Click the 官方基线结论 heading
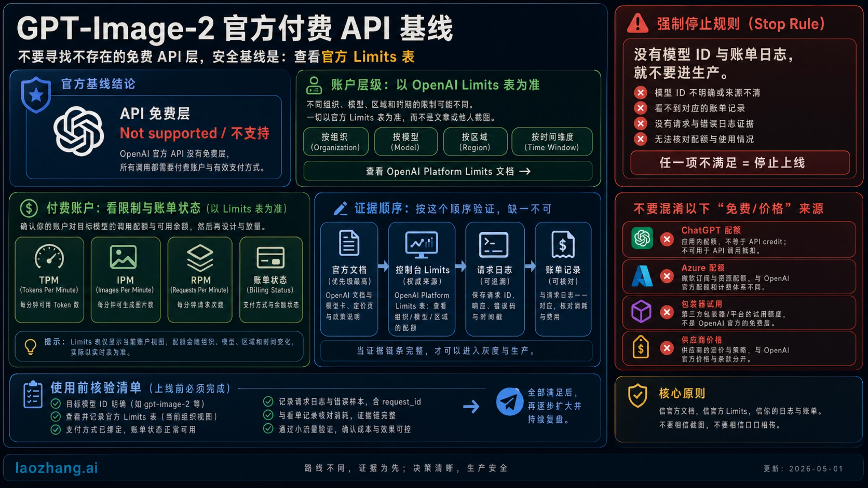The image size is (868, 488). coord(98,84)
